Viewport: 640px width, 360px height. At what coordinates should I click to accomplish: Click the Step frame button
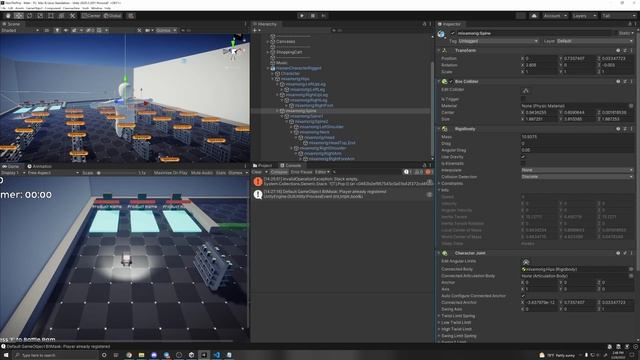click(x=324, y=16)
